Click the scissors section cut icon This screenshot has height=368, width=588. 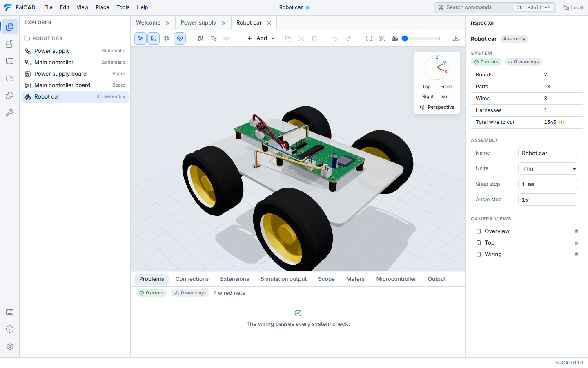point(382,38)
